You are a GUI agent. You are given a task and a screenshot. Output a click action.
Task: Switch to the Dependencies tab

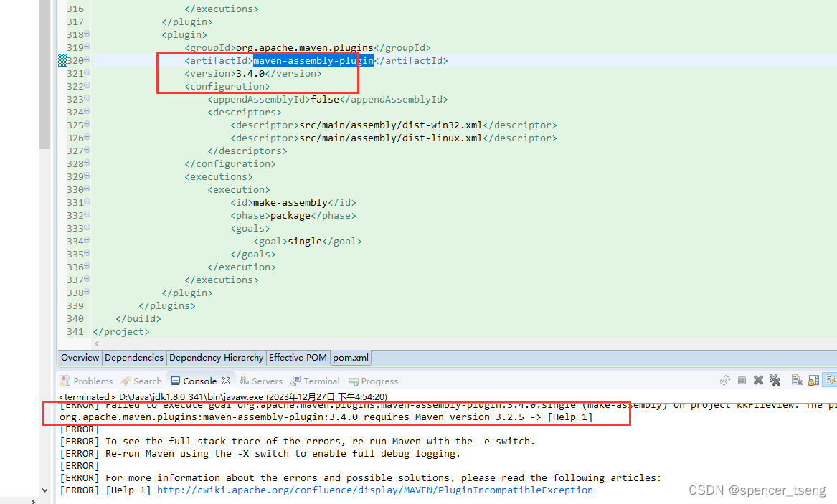coord(134,357)
